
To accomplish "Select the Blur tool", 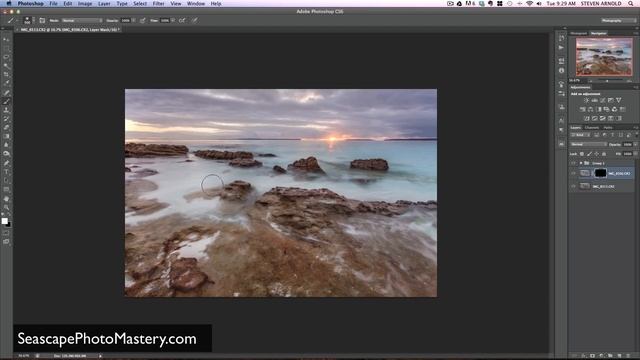I will coord(6,145).
